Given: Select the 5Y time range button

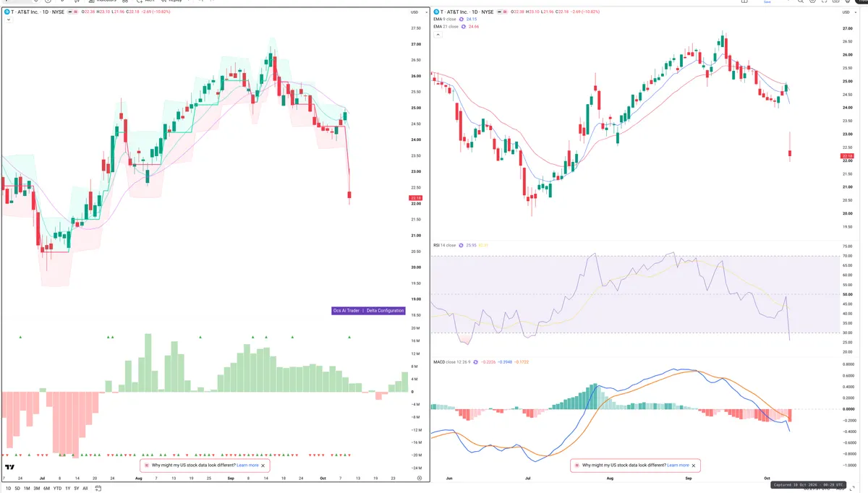Looking at the screenshot, I should tap(77, 489).
